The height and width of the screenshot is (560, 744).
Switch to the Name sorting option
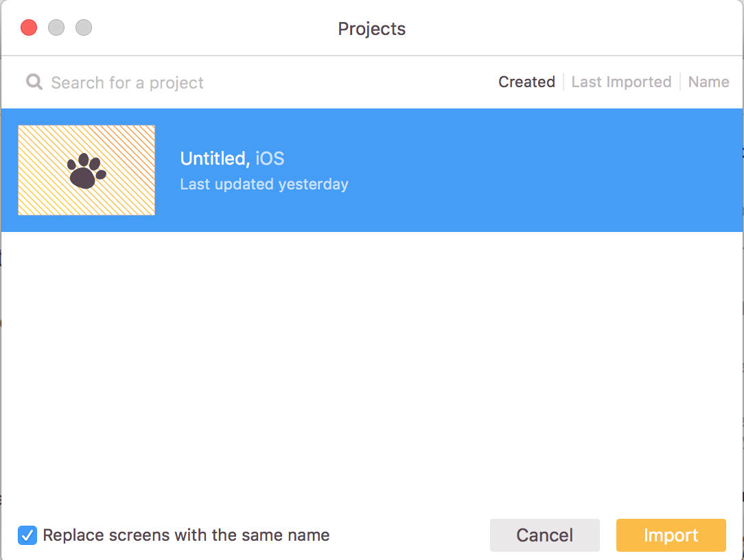coord(708,82)
